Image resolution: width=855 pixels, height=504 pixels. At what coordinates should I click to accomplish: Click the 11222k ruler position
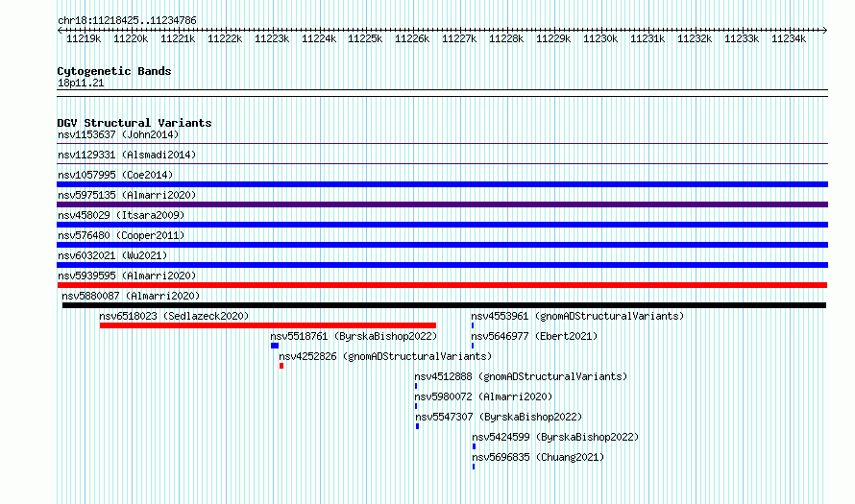(225, 38)
